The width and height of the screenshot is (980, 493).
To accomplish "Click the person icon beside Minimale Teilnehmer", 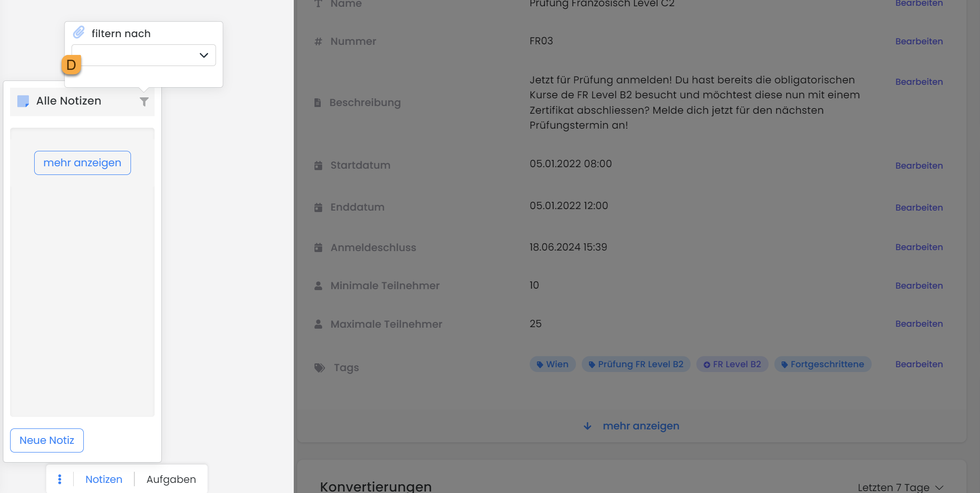I will pyautogui.click(x=318, y=286).
